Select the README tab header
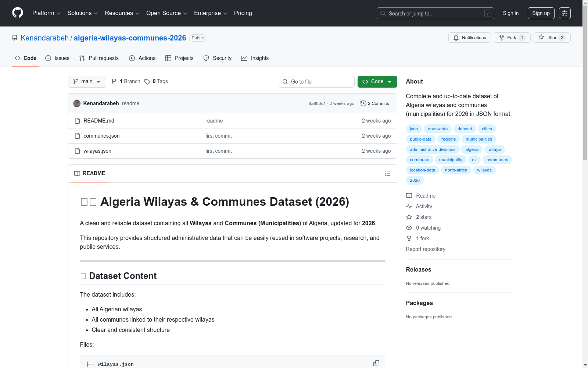This screenshot has width=588, height=368. [x=90, y=173]
